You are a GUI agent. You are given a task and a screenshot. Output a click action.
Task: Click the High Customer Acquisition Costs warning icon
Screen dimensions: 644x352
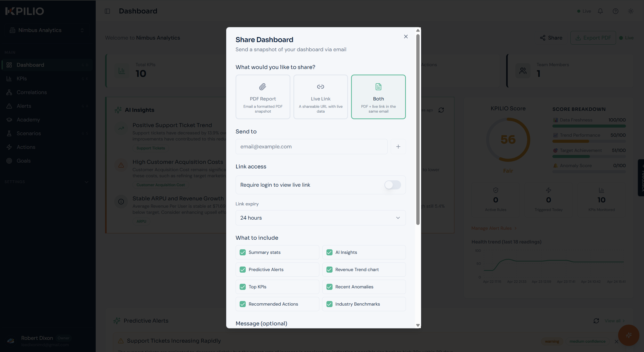coord(121,165)
